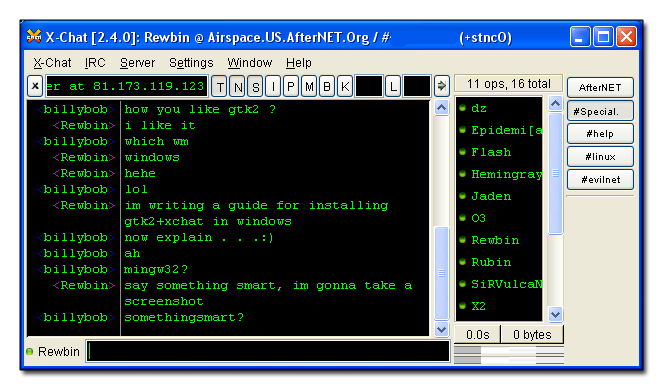Image resolution: width=663 pixels, height=390 pixels.
Task: Click the 'mingw32?' chat message
Action: pyautogui.click(x=156, y=269)
